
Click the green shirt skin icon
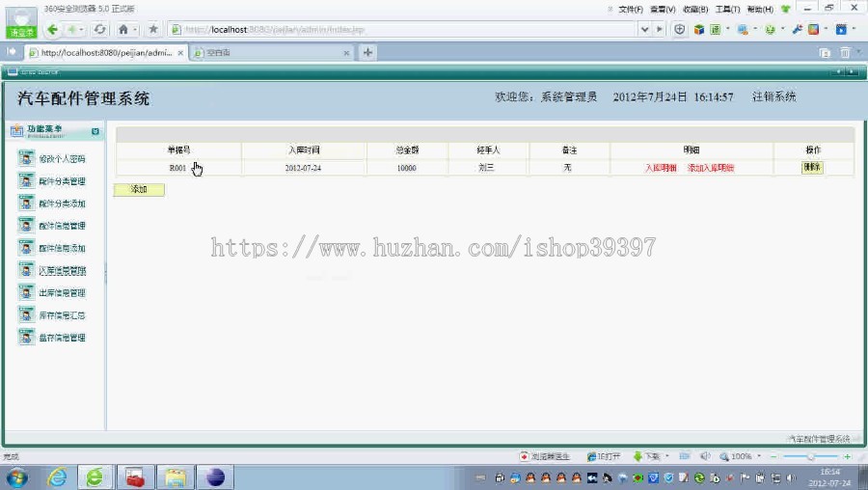785,9
